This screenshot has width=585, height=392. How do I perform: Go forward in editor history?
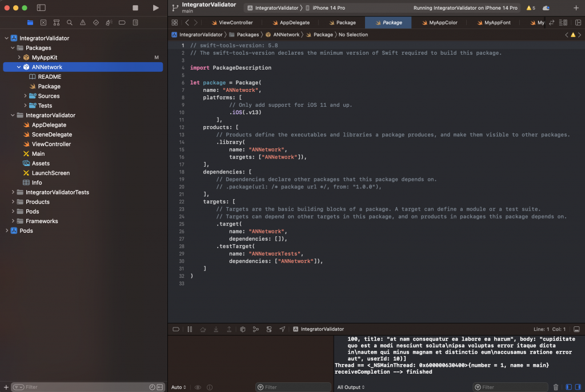196,23
